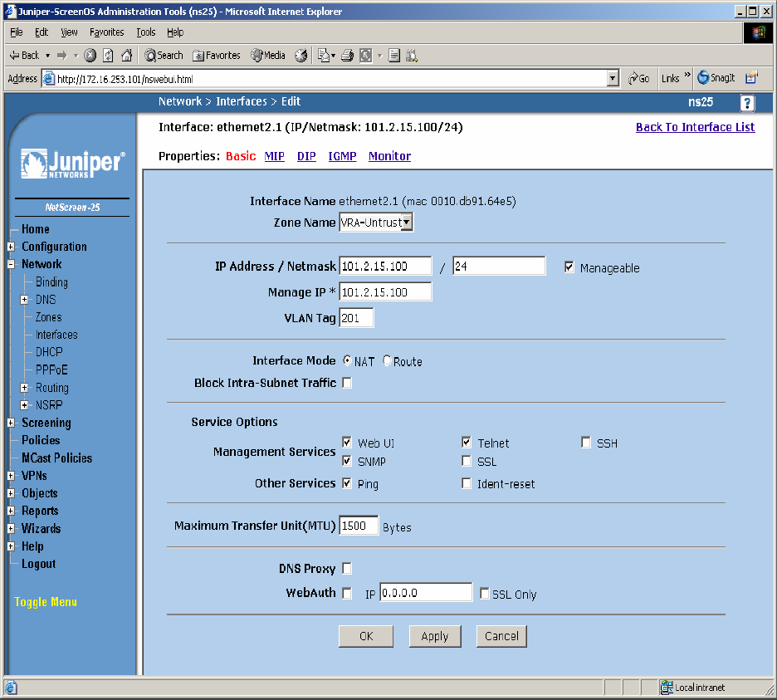This screenshot has width=777, height=700.
Task: Open Search from the toolbar
Action: (164, 56)
